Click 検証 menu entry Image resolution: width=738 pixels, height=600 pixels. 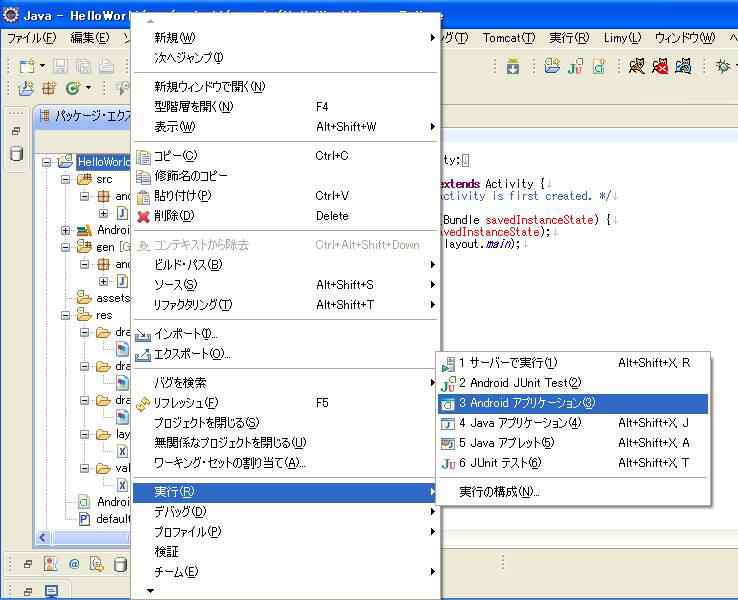point(286,552)
